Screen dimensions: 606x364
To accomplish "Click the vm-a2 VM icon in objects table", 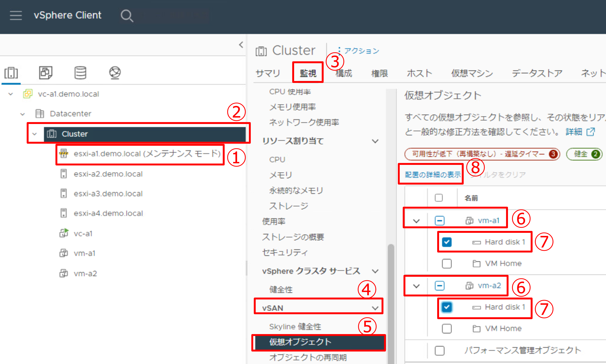I will (x=470, y=285).
